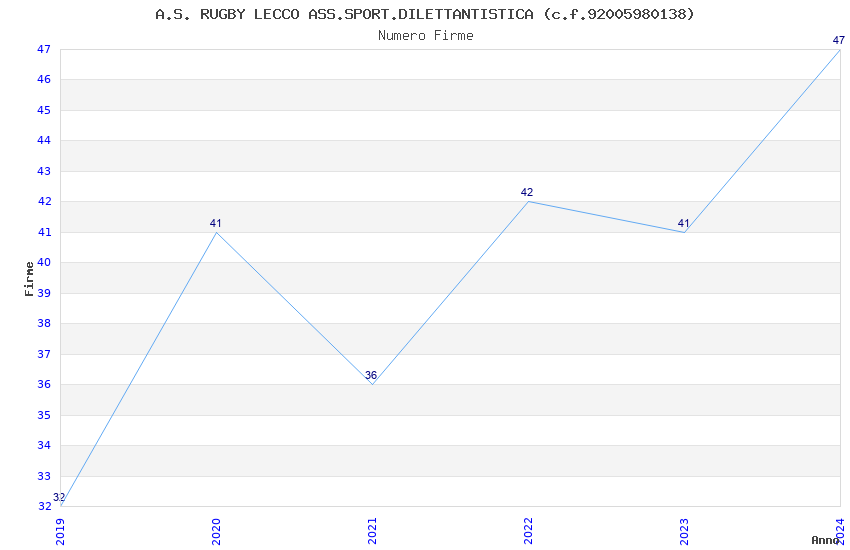Click y-axis tick value 45
Viewport: 850px width, 550px height.
[44, 110]
